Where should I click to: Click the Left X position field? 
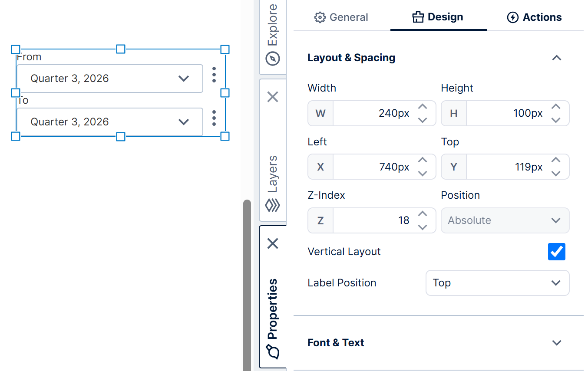(372, 167)
